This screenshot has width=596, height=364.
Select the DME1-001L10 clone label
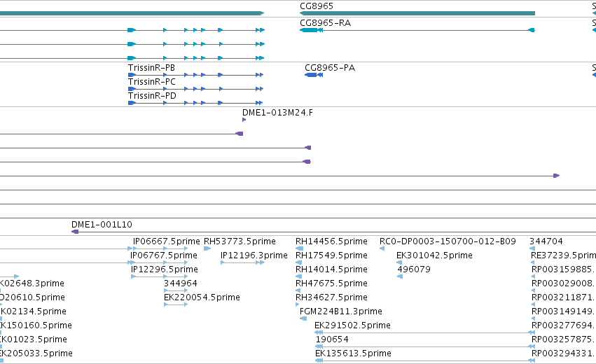(102, 225)
